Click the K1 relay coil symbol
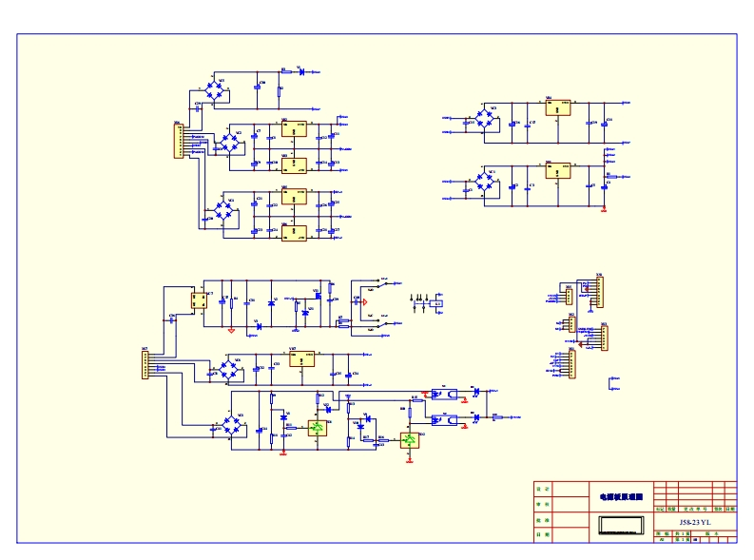754x560 pixels. (x=437, y=304)
